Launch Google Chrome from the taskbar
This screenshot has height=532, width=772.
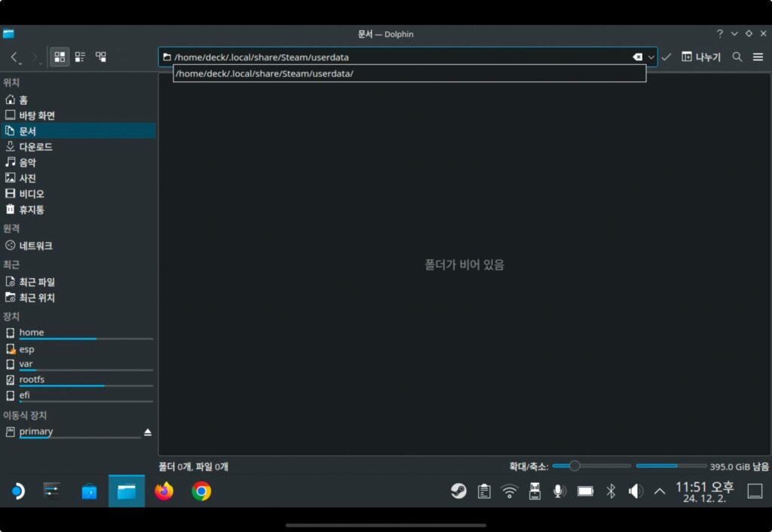[201, 491]
